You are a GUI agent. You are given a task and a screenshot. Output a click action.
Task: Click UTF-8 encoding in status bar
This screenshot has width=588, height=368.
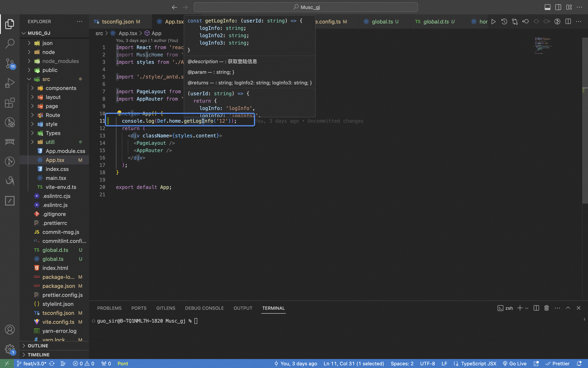(428, 363)
